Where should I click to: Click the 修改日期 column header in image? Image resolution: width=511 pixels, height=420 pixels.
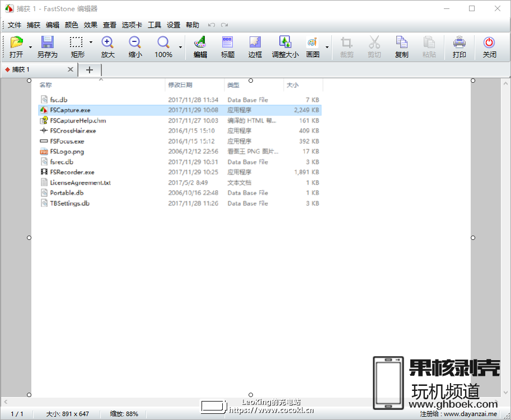coord(180,85)
